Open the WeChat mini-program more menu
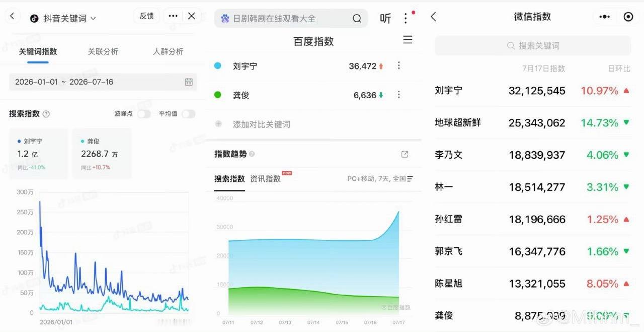Screen dimensions: 644x332 (604, 17)
